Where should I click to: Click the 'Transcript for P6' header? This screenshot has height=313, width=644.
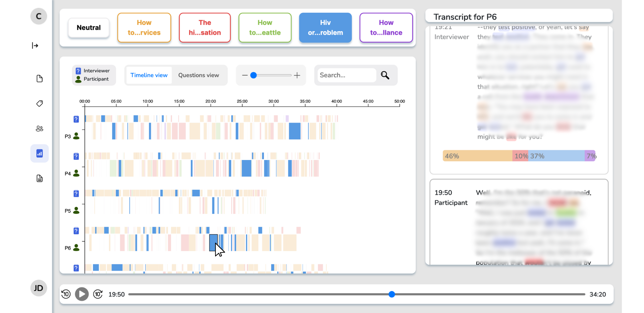point(465,17)
